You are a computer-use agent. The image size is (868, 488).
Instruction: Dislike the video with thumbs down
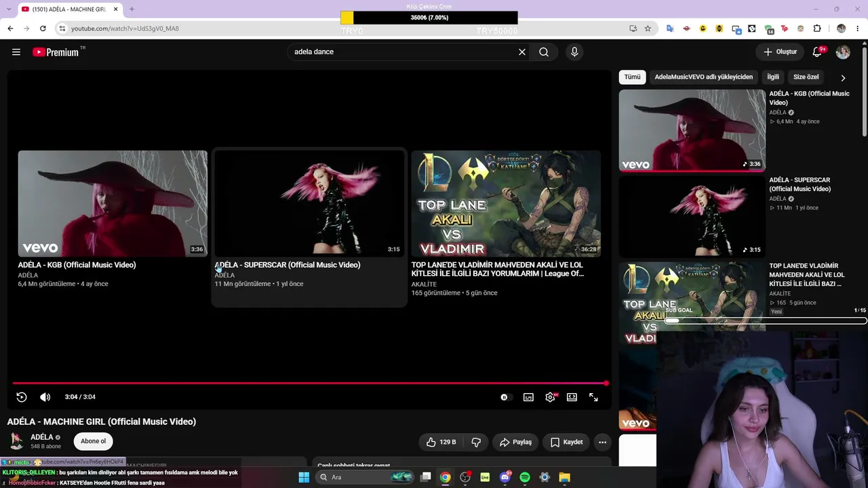point(476,442)
